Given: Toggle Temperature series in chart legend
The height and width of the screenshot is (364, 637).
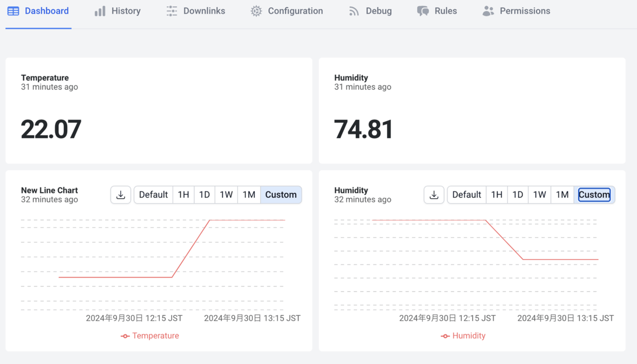Looking at the screenshot, I should coord(150,336).
